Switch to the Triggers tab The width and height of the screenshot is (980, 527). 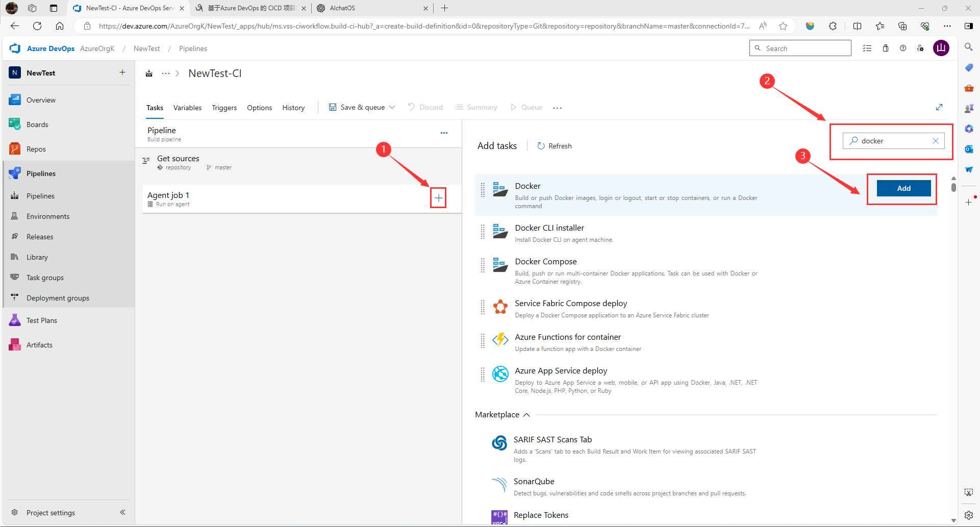click(x=224, y=108)
